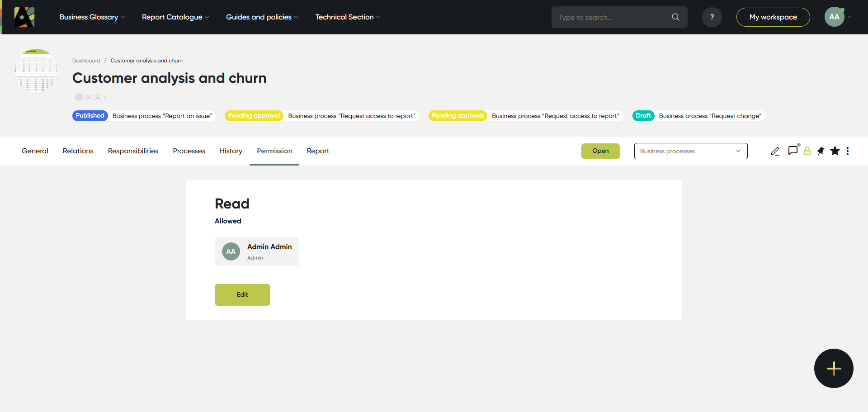
Task: Click the green lock icon
Action: [x=807, y=151]
